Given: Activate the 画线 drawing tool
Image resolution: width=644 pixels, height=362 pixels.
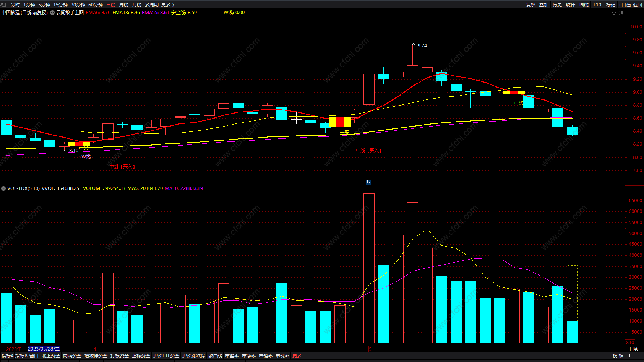Looking at the screenshot, I should tap(584, 5).
